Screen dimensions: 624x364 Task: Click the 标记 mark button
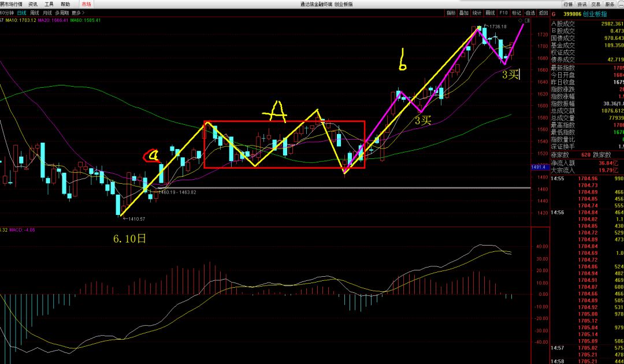click(x=517, y=13)
